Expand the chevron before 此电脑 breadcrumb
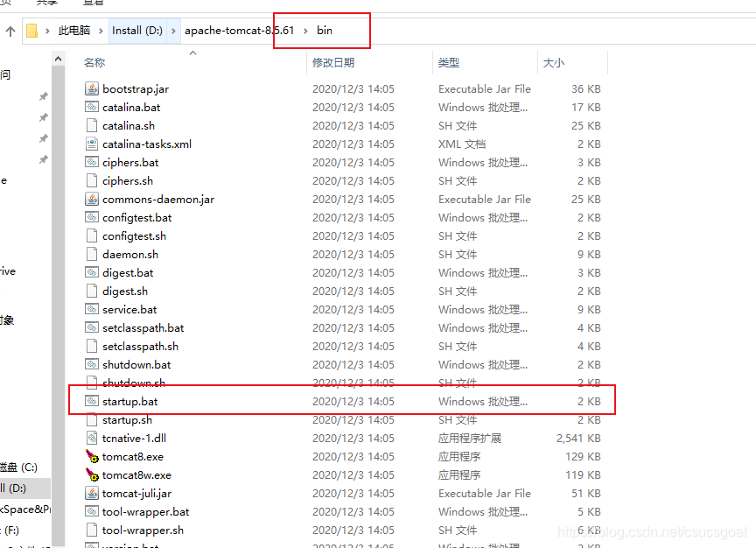Viewport: 756px width, 548px height. point(47,31)
